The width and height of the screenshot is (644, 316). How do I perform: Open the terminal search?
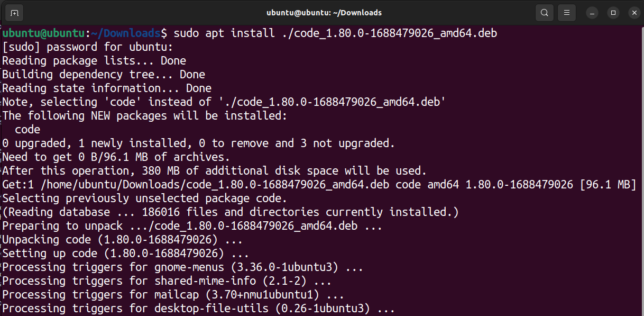[x=544, y=12]
